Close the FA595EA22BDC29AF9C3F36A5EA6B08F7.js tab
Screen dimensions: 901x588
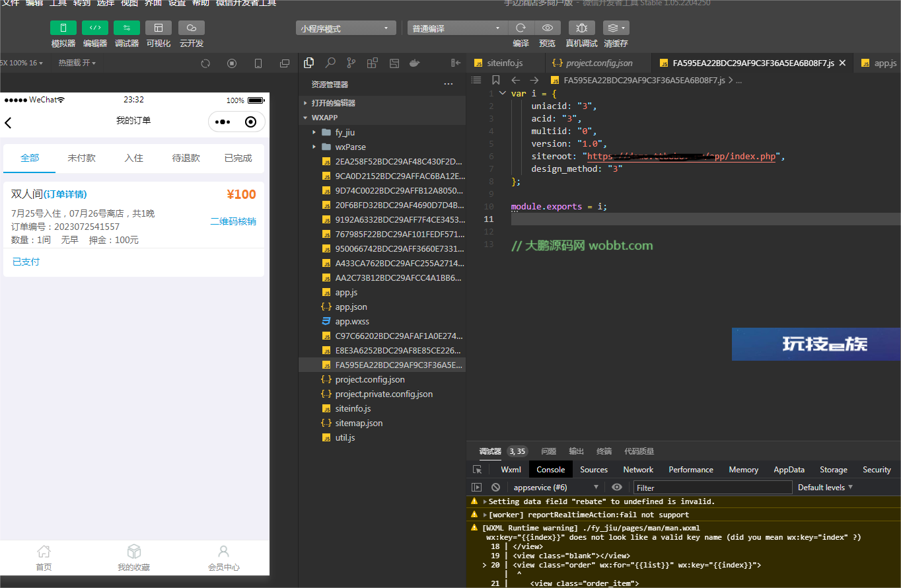(x=842, y=63)
